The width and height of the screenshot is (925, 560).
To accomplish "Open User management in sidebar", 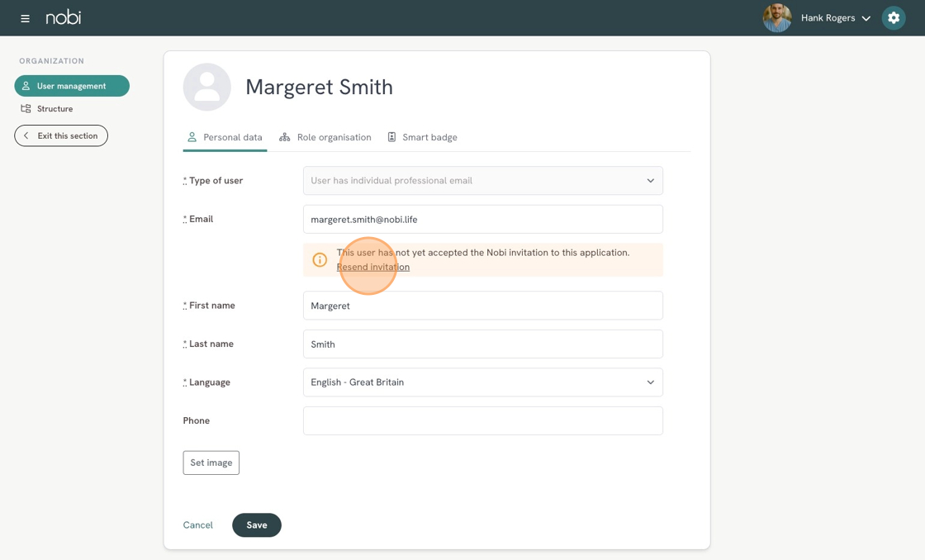I will coord(72,86).
